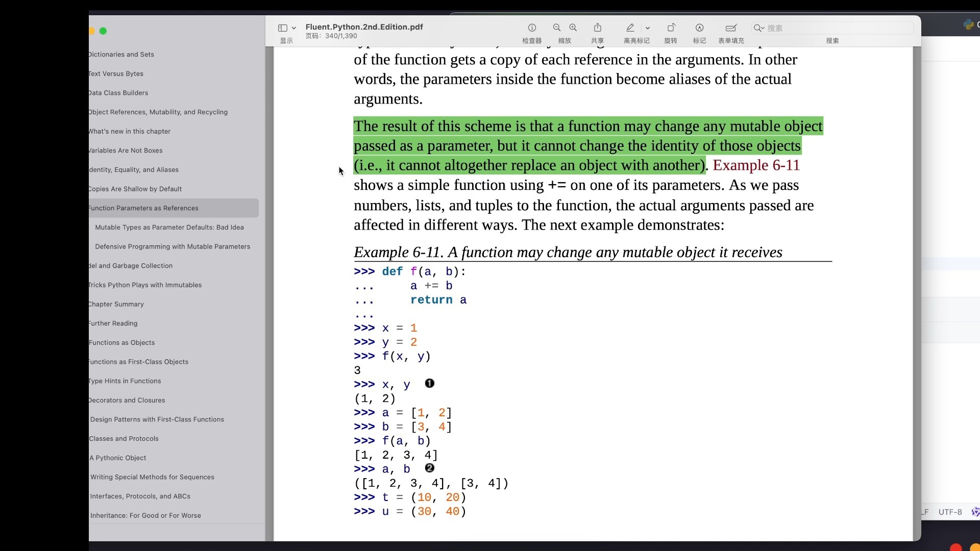Show the Markup toolbar
This screenshot has width=980, height=551.
700,28
